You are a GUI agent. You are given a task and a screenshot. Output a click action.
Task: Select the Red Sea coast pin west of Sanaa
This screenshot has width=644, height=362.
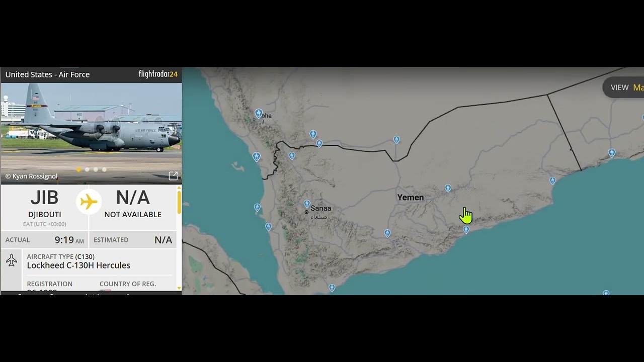257,207
